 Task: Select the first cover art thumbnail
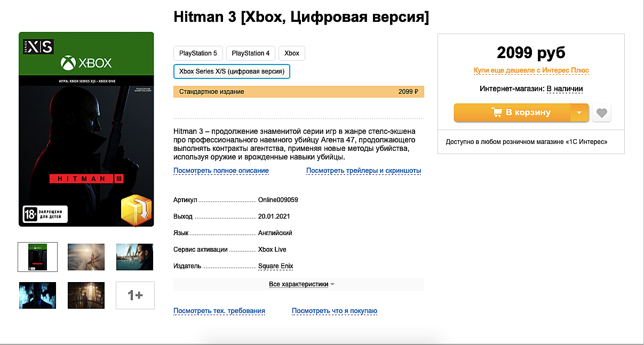pyautogui.click(x=37, y=257)
